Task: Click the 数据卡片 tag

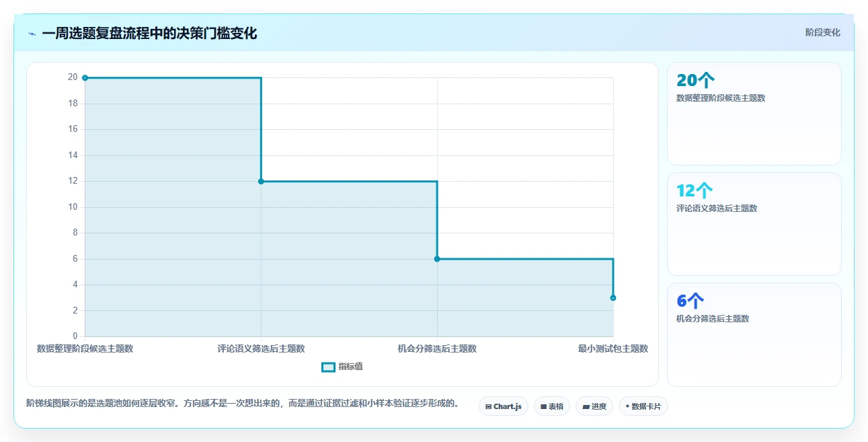Action: [x=643, y=406]
